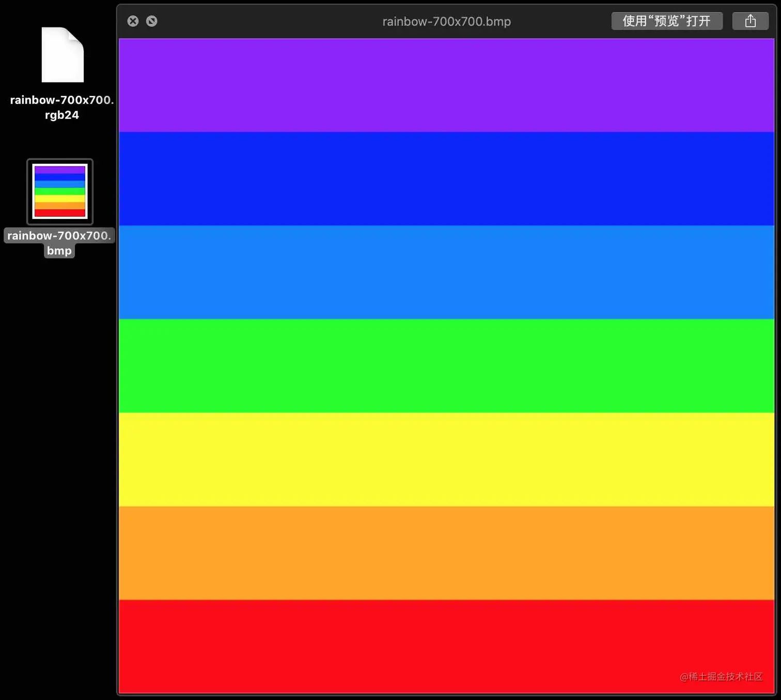This screenshot has height=700, width=781.
Task: Open the image with 使用"预览"打开 button
Action: click(x=667, y=21)
